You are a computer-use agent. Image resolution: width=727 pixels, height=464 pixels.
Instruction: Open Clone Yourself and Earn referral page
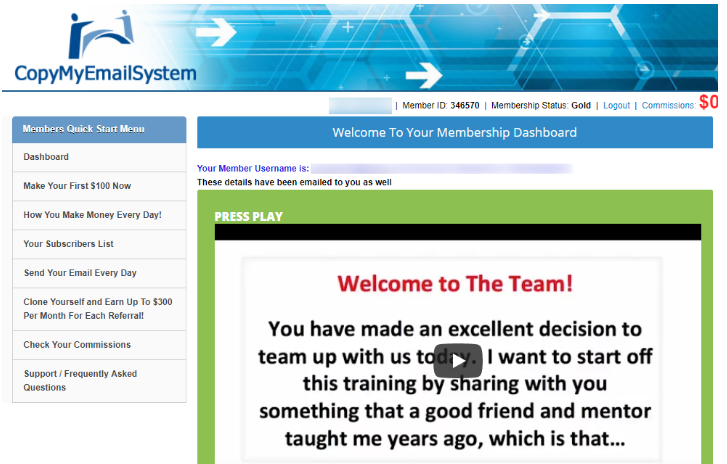(98, 309)
